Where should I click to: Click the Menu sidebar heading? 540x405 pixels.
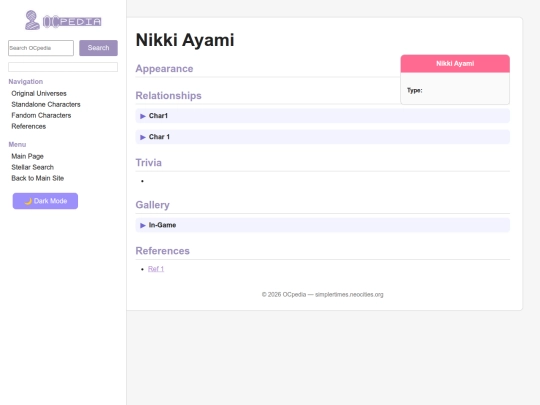point(17,144)
